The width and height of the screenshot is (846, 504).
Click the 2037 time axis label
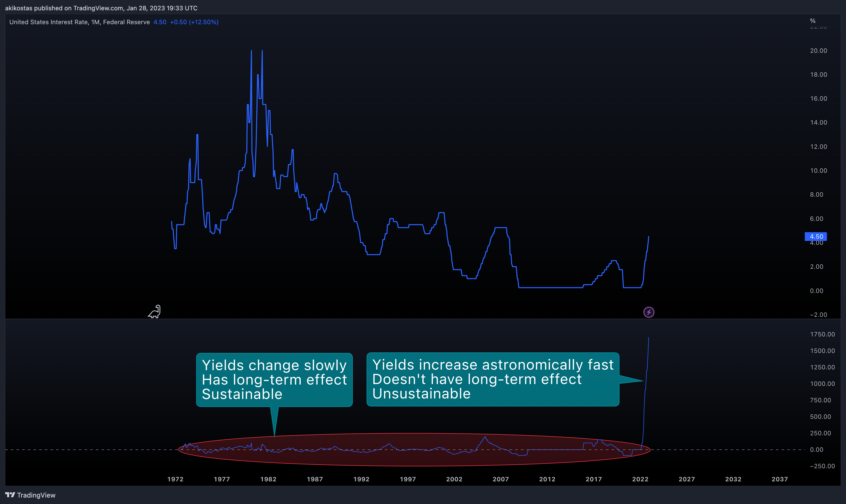pos(780,479)
